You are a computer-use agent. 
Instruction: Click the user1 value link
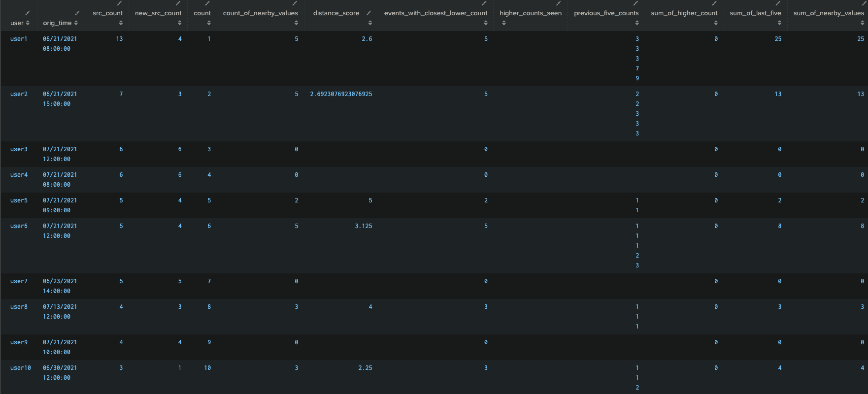(19, 39)
